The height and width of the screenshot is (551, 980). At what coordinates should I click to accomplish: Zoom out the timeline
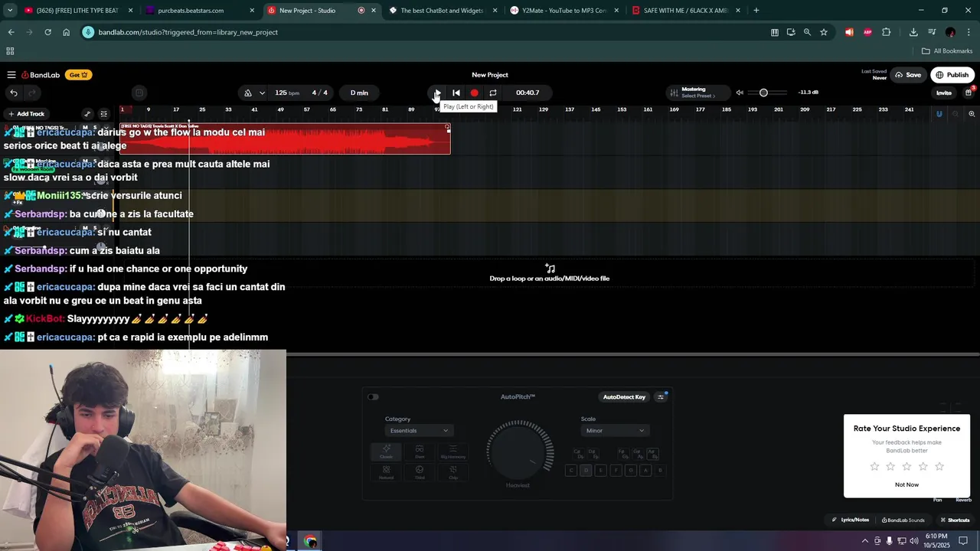click(x=955, y=114)
